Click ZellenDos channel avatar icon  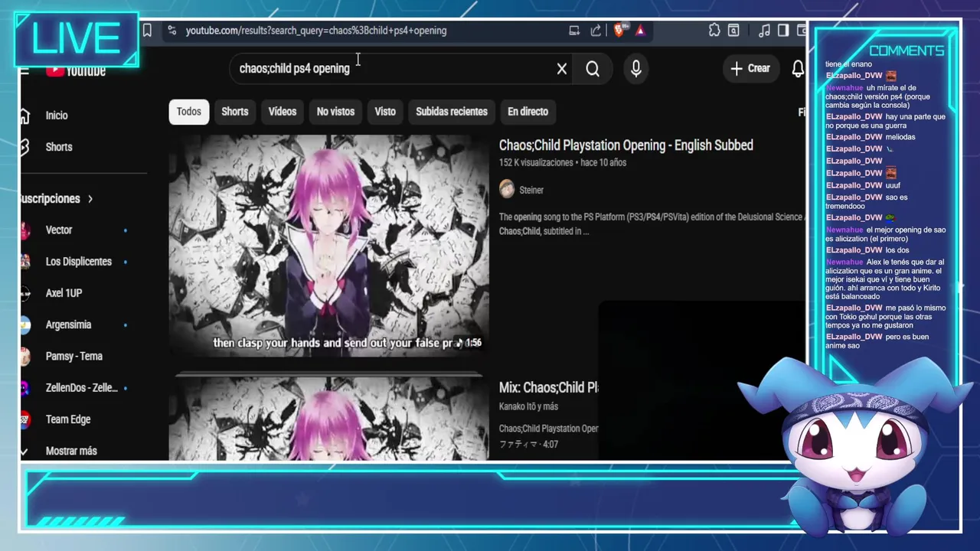(24, 388)
